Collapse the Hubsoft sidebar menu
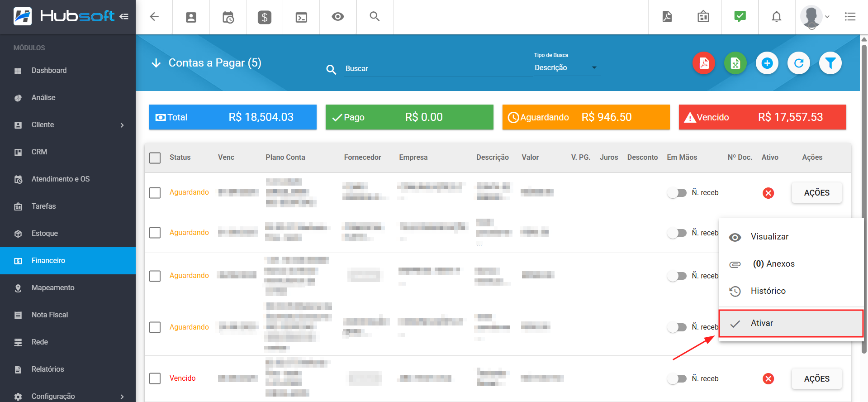Screen dimensions: 868x402 pos(124,17)
